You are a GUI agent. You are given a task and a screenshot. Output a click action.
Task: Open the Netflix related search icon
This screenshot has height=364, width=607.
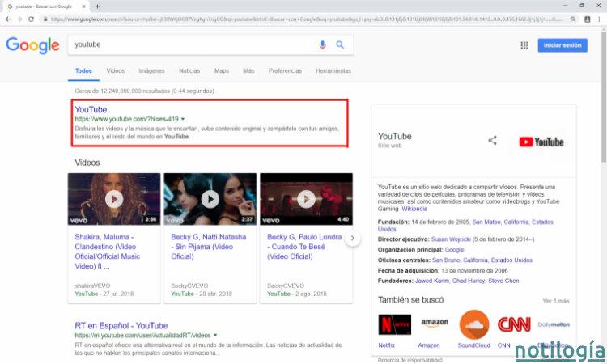[x=394, y=324]
